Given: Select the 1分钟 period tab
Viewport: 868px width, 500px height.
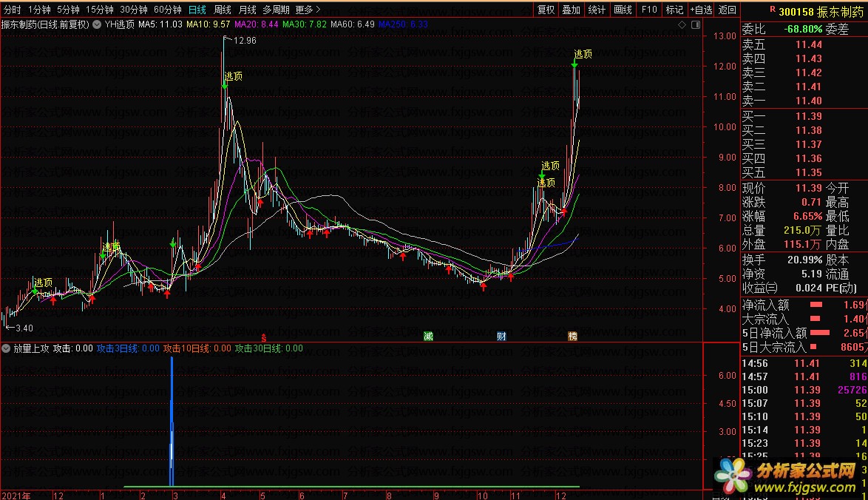Looking at the screenshot, I should (39, 10).
